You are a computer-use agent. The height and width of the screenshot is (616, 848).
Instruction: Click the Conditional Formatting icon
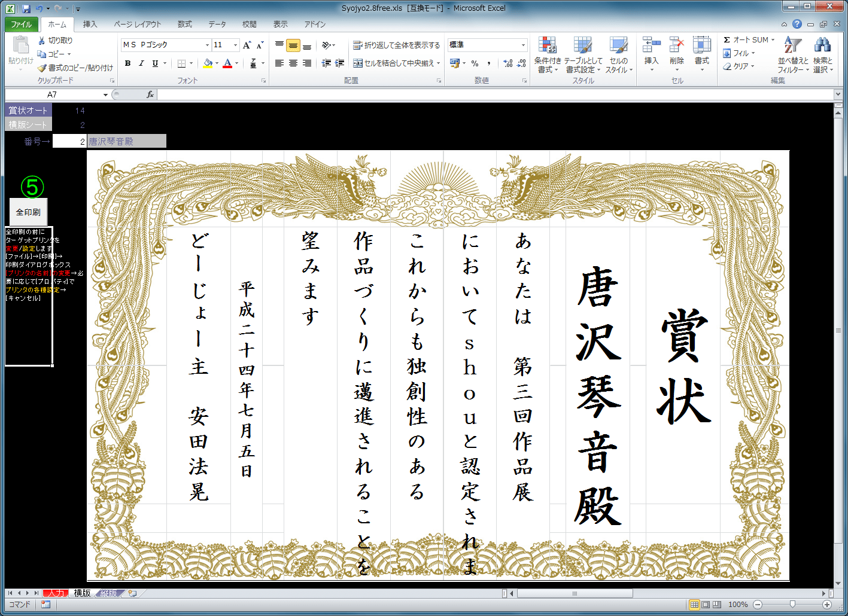coord(547,46)
